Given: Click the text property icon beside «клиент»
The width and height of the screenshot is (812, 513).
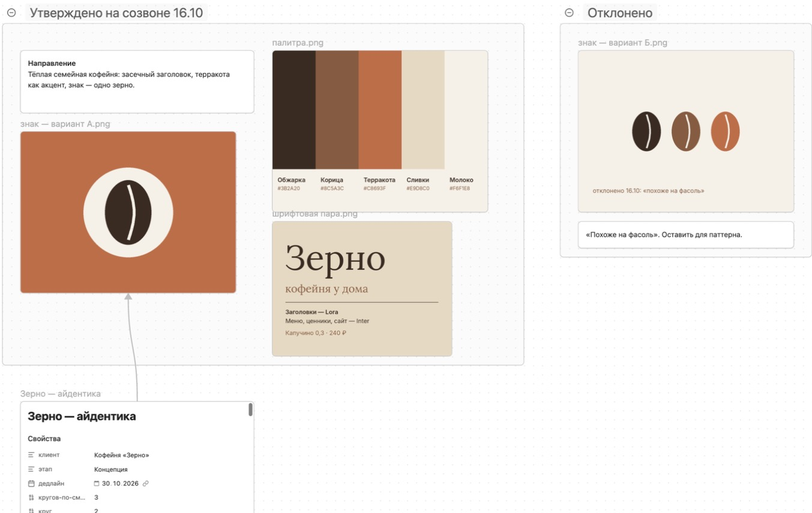Looking at the screenshot, I should [x=31, y=455].
